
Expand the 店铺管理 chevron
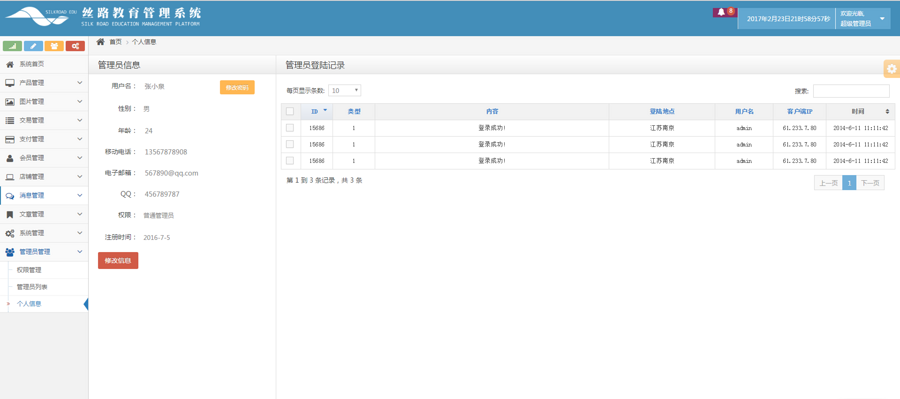point(80,177)
